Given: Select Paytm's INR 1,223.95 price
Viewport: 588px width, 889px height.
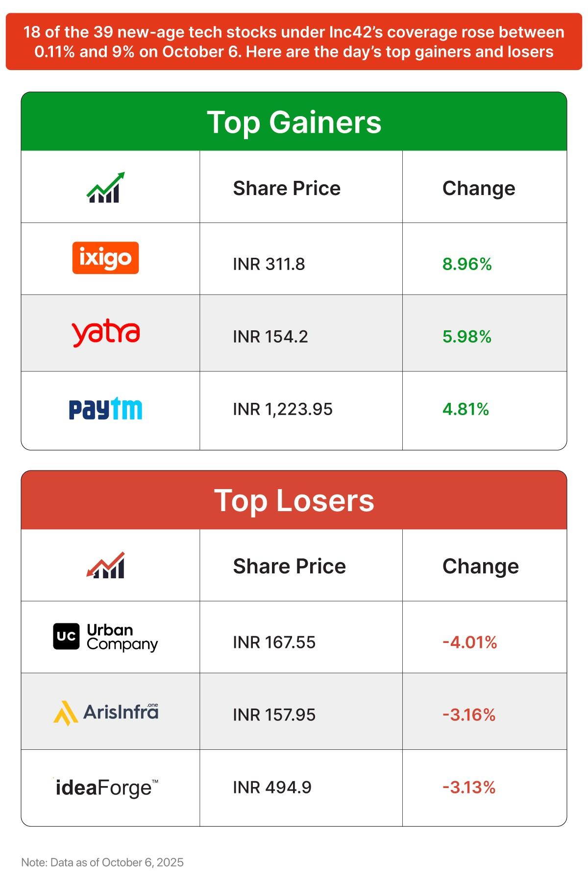Looking at the screenshot, I should [283, 409].
